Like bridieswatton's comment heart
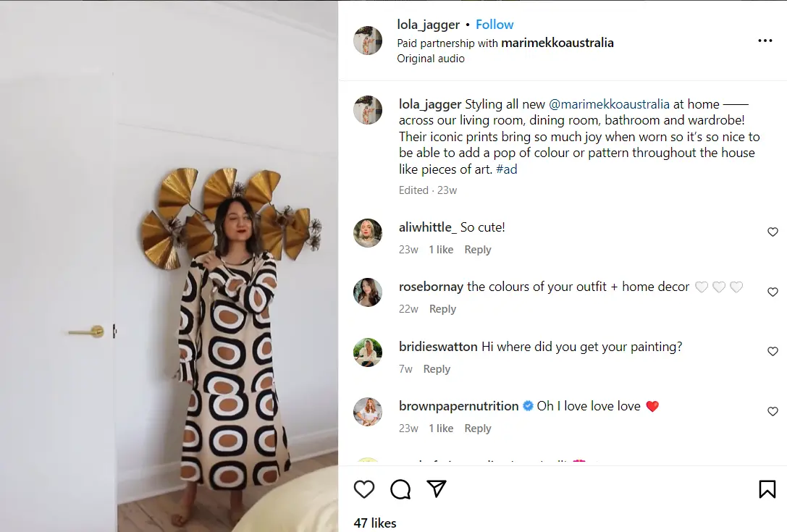This screenshot has height=532, width=787. pyautogui.click(x=773, y=352)
